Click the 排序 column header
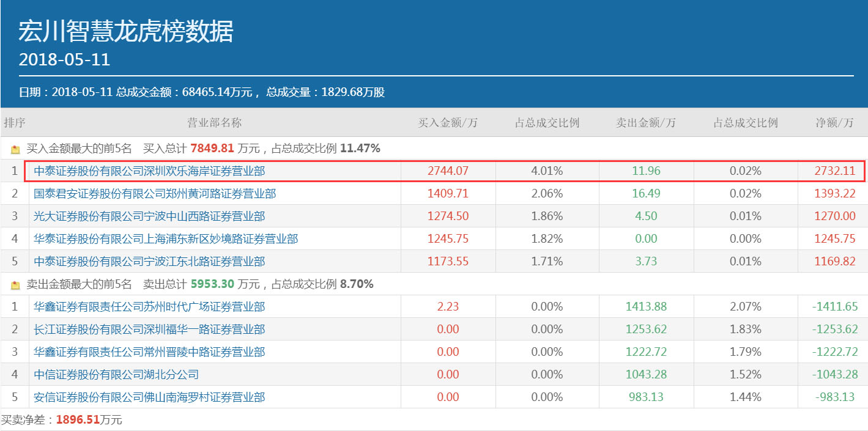Screen dimensions: 868x431 pos(15,123)
